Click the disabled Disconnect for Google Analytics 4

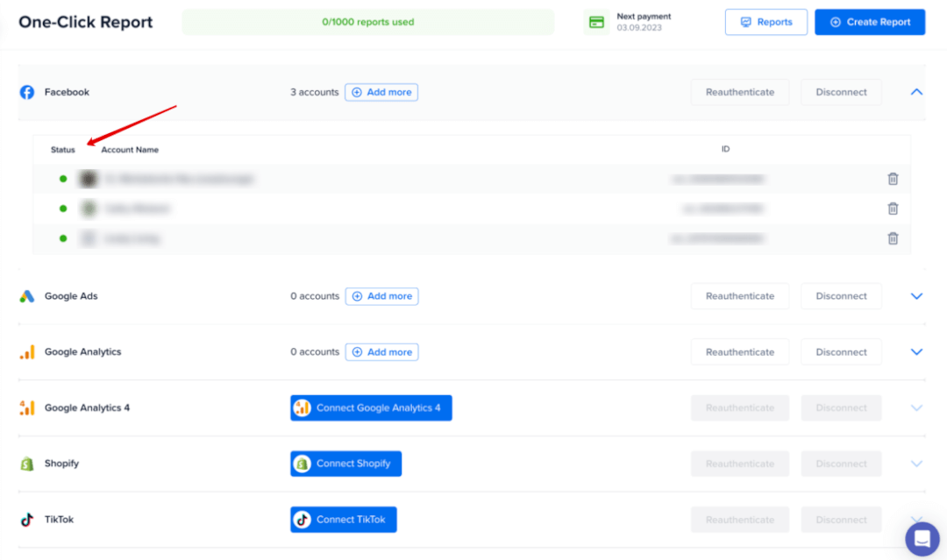coord(841,408)
